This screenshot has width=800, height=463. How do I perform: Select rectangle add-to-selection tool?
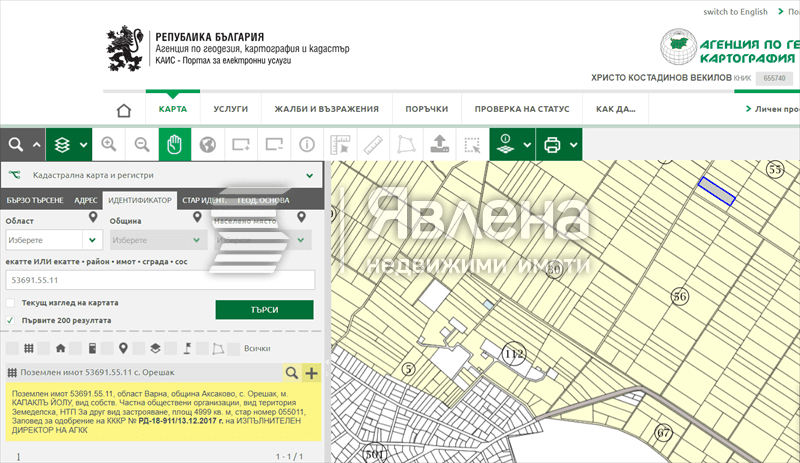(x=241, y=144)
